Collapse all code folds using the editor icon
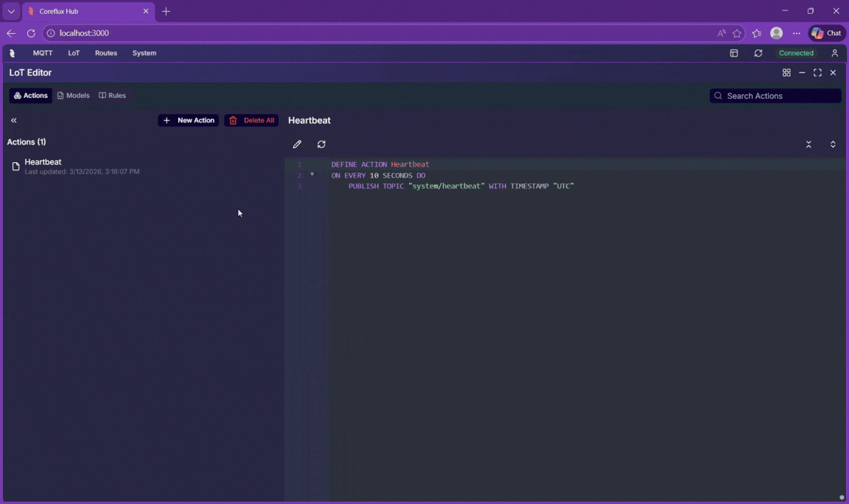This screenshot has width=849, height=504. [808, 144]
